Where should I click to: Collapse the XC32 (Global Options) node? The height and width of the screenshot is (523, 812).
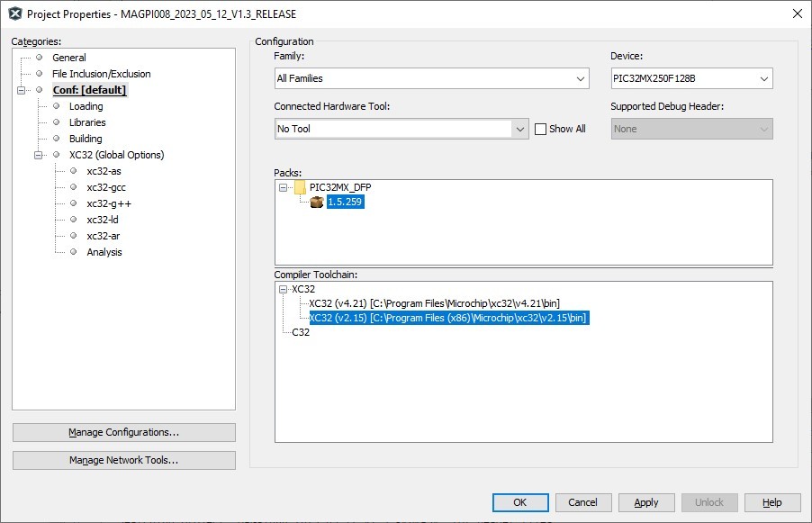pyautogui.click(x=39, y=155)
